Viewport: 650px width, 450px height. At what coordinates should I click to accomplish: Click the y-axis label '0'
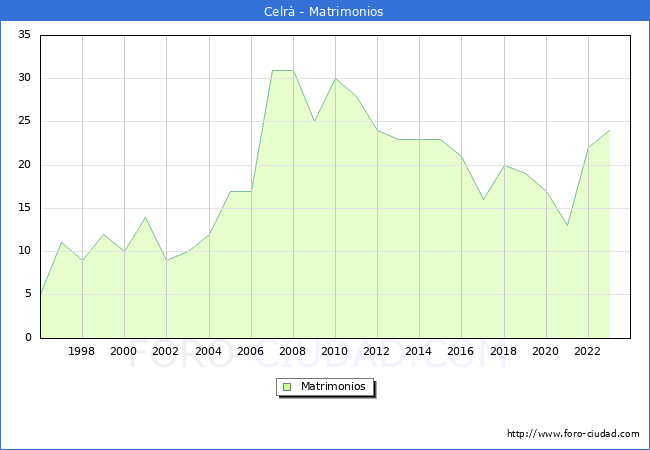[28, 337]
